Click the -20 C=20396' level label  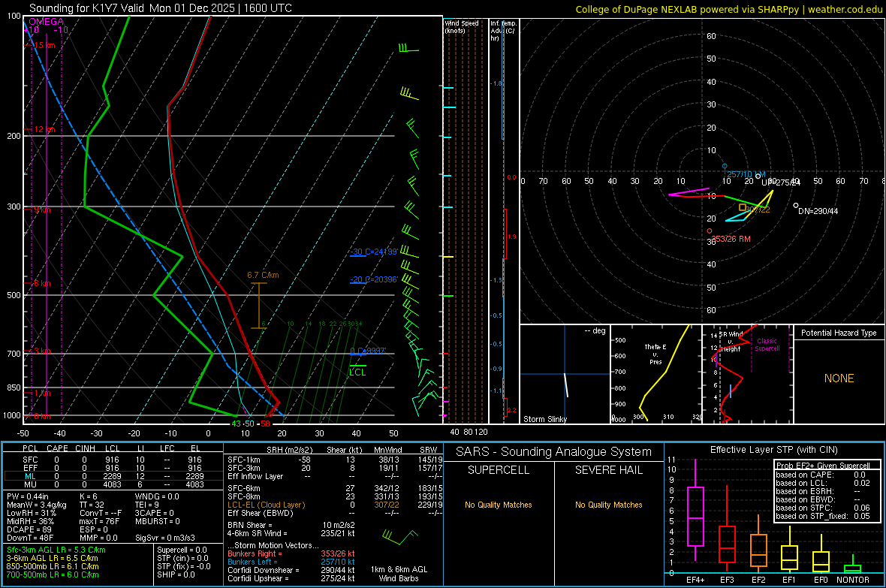click(x=373, y=279)
